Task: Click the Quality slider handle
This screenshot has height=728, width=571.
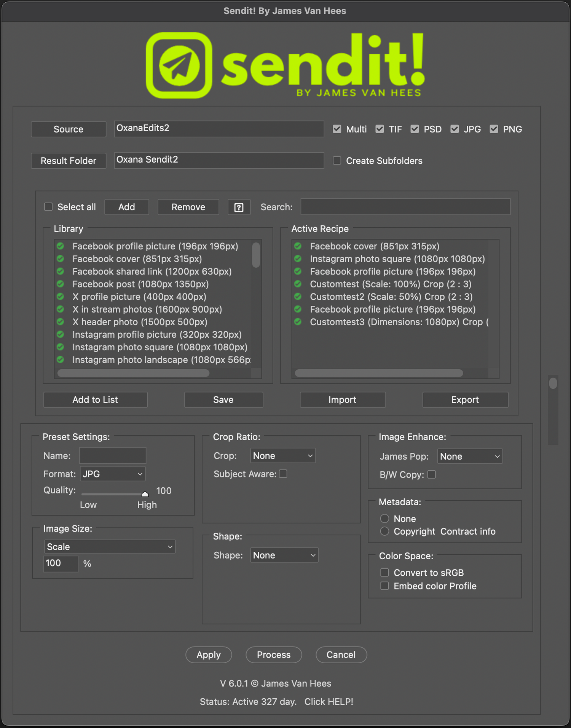Action: point(145,494)
